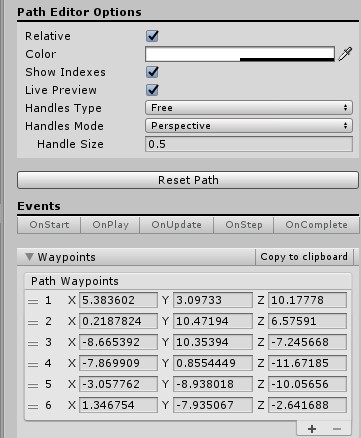Edit waypoint 3 Z value -7.245668
Viewport: 361px width, 438px height.
point(307,342)
